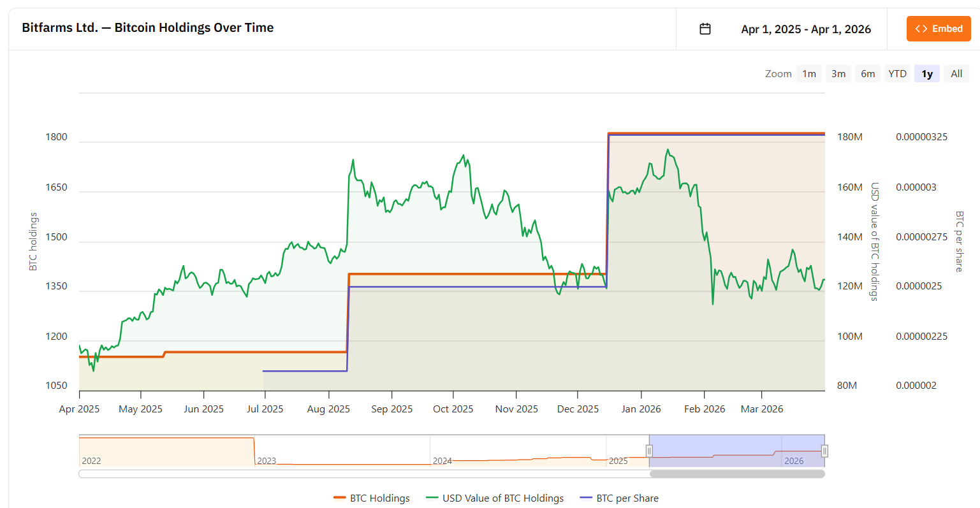980x508 pixels.
Task: Switch zoom to 6m
Action: (x=868, y=74)
